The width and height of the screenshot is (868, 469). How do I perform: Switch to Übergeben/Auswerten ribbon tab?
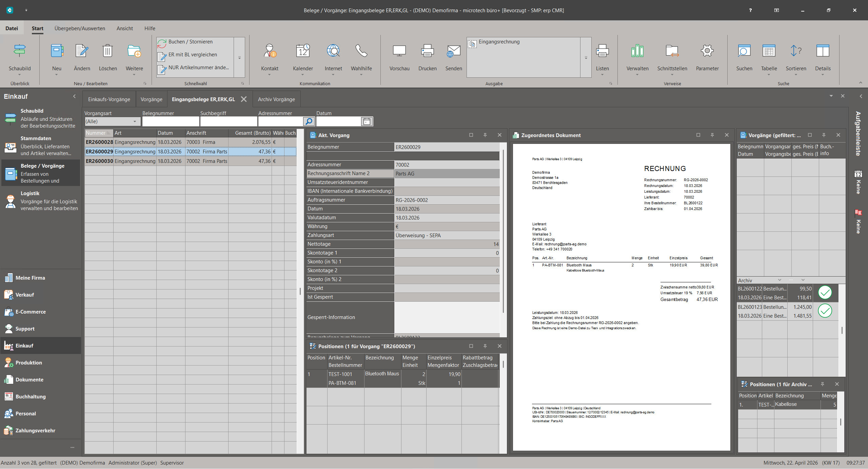[x=80, y=29]
